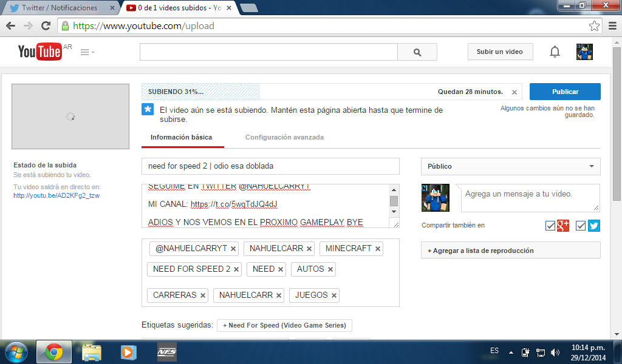Click the Publicar button
This screenshot has height=364, width=622.
tap(565, 92)
